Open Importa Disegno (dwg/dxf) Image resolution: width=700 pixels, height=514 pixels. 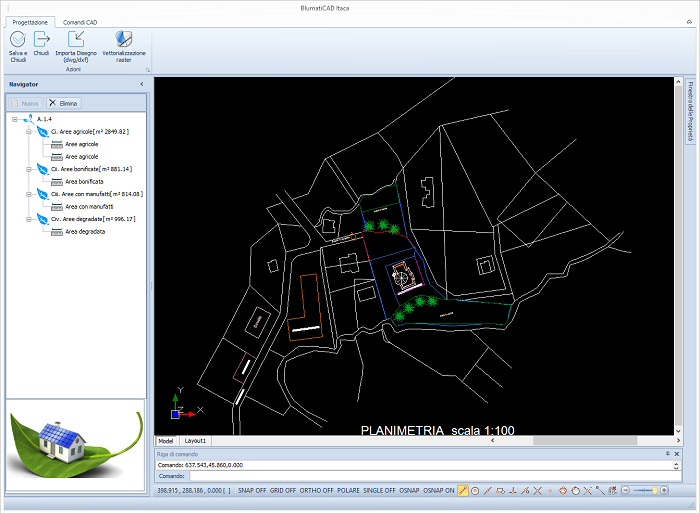[x=76, y=40]
